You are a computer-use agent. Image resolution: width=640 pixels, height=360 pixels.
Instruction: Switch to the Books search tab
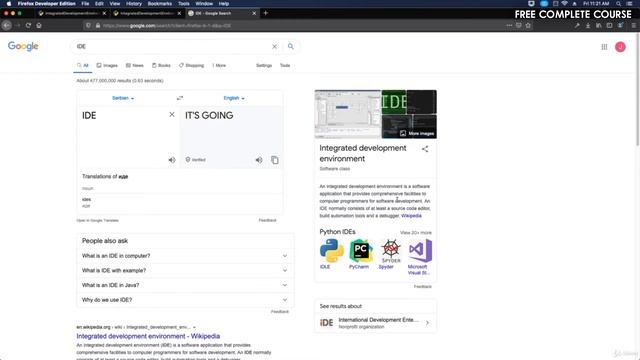point(161,65)
